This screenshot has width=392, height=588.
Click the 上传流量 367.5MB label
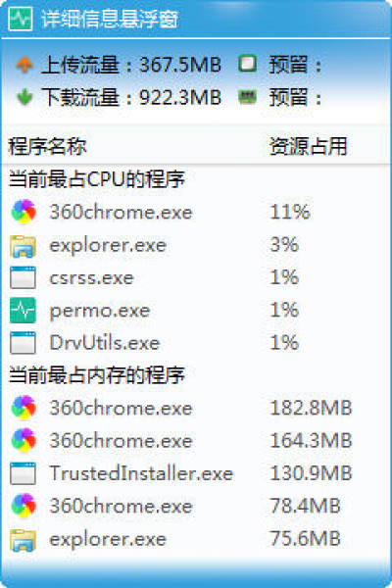[x=131, y=65]
